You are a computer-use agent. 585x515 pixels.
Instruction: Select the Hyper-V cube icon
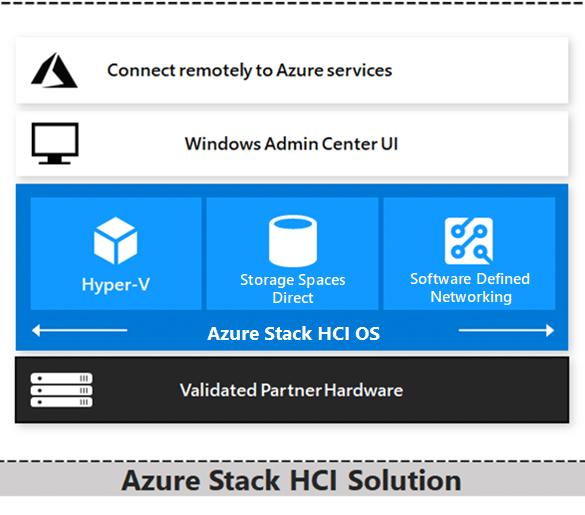point(116,241)
